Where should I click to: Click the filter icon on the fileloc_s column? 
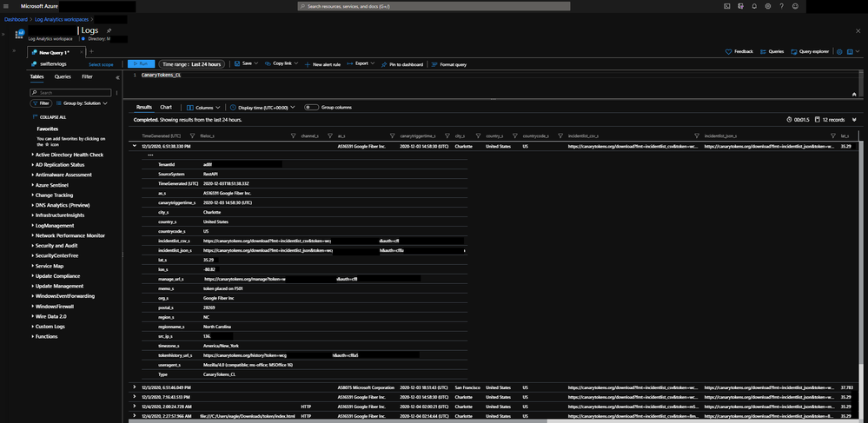[x=294, y=135]
